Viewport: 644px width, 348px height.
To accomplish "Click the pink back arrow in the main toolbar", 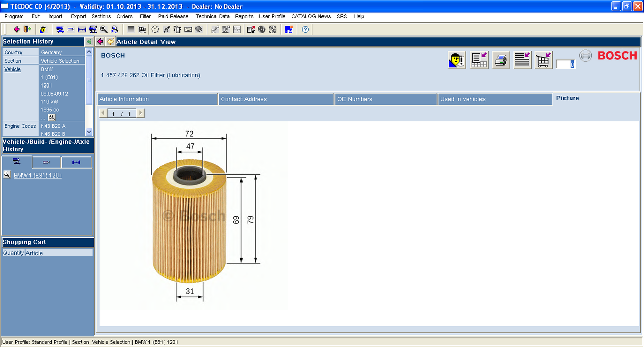I will point(17,29).
